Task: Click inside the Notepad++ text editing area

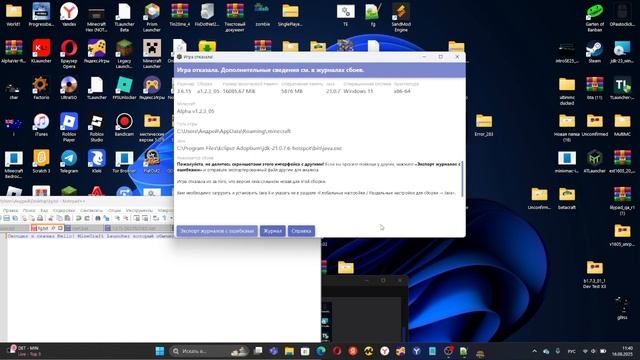Action: point(163,290)
